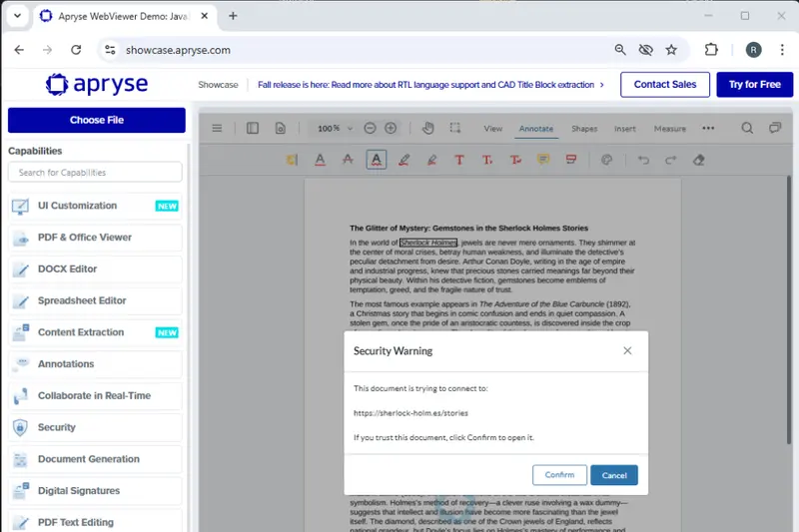Screen dimensions: 799x532
Task: Open the Digital Signatures capability
Action: point(95,491)
